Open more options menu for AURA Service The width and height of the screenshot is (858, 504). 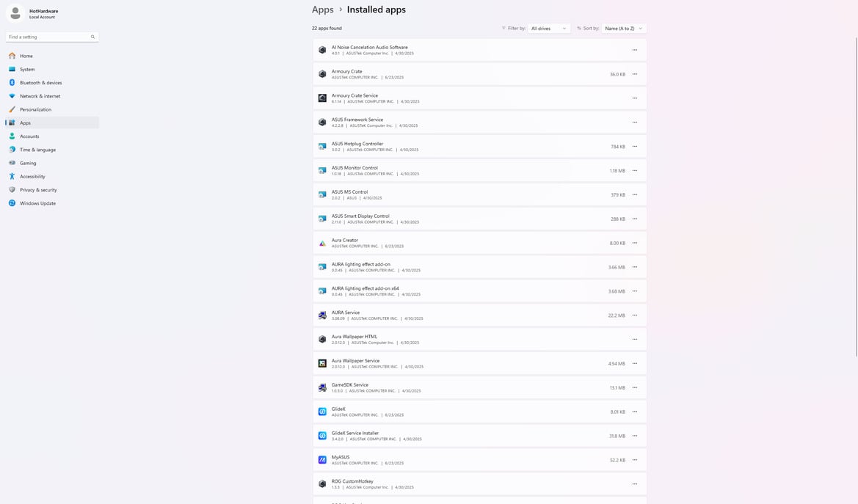click(x=635, y=315)
